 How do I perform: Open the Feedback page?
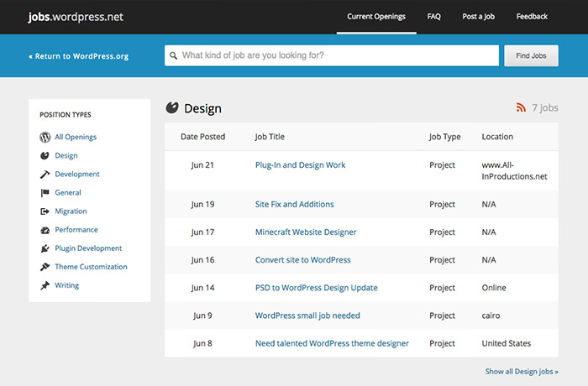tap(532, 17)
